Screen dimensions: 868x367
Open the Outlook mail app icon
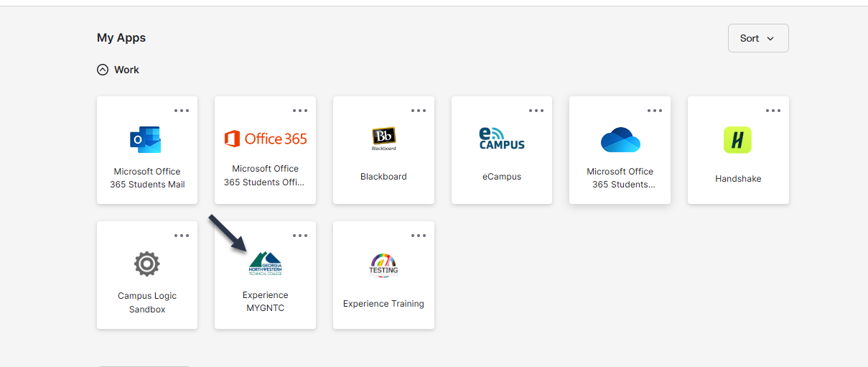tap(146, 139)
